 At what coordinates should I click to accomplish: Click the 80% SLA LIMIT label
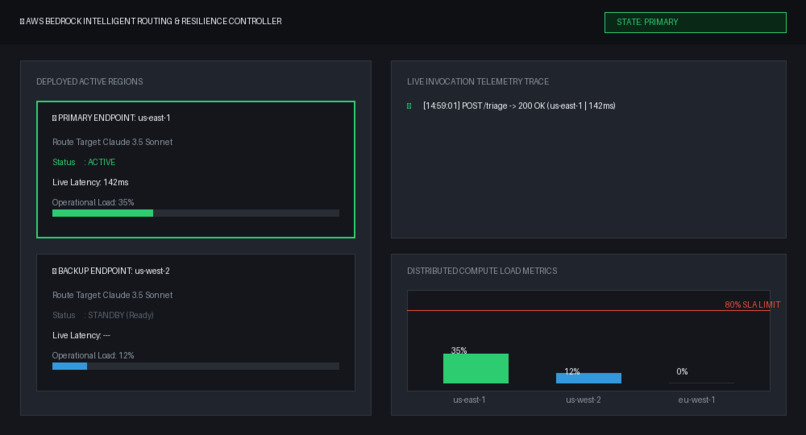coord(752,304)
